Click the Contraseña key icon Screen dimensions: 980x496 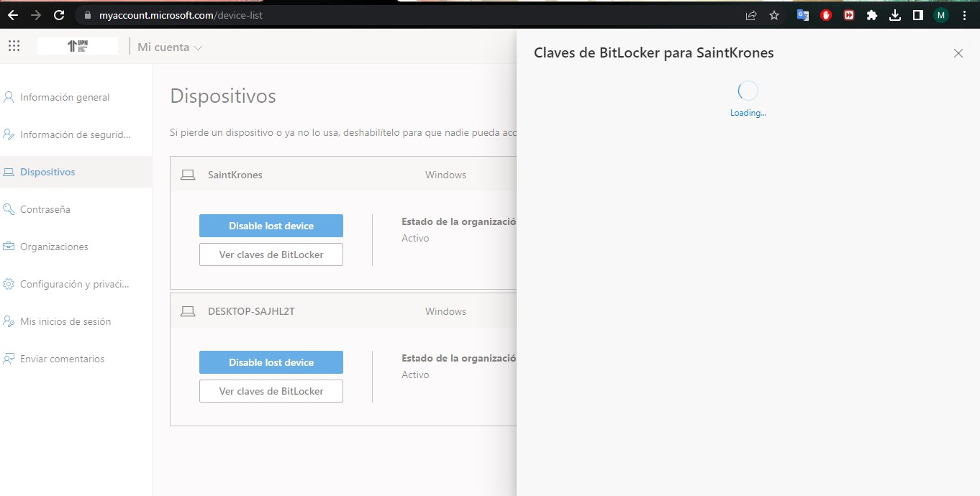tap(9, 209)
